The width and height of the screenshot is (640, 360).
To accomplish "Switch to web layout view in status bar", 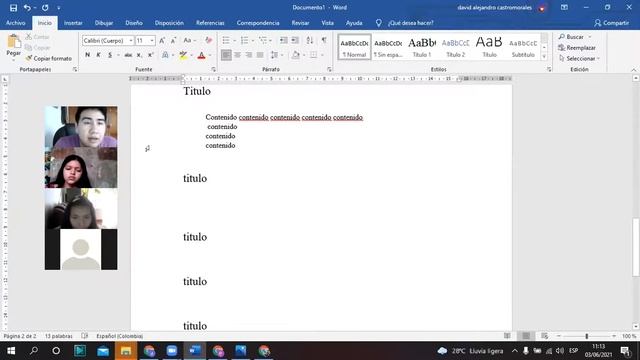I will (x=544, y=336).
